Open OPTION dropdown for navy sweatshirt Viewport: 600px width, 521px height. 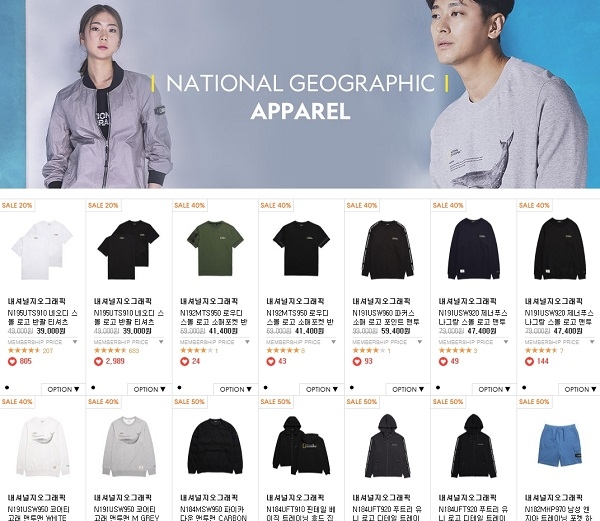[494, 389]
